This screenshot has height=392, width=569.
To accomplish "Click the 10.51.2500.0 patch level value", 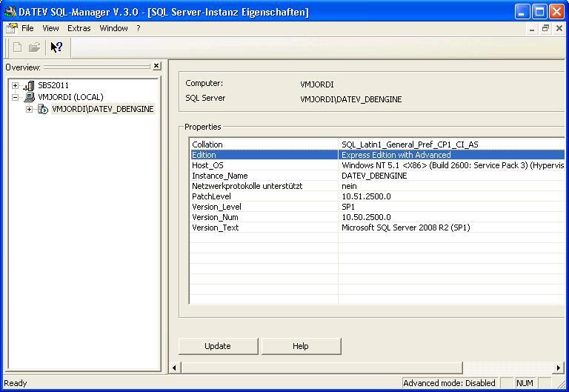I will (366, 196).
